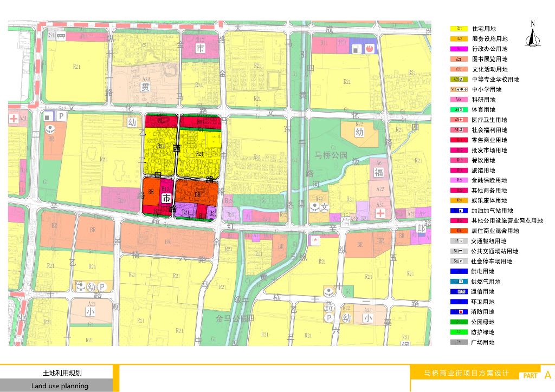The image size is (555, 392).
Task: Click the yellow 住宅用地 legend swatch
Action: [459, 29]
